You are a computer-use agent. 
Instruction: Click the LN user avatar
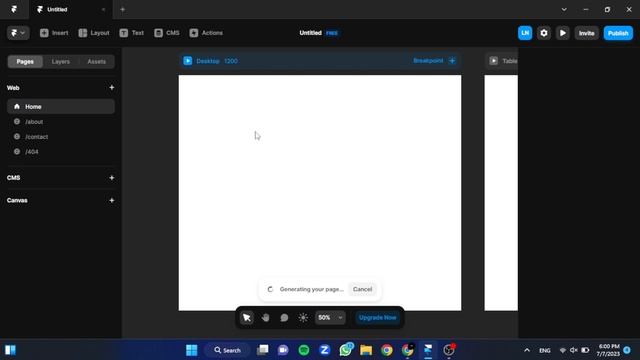pos(525,33)
